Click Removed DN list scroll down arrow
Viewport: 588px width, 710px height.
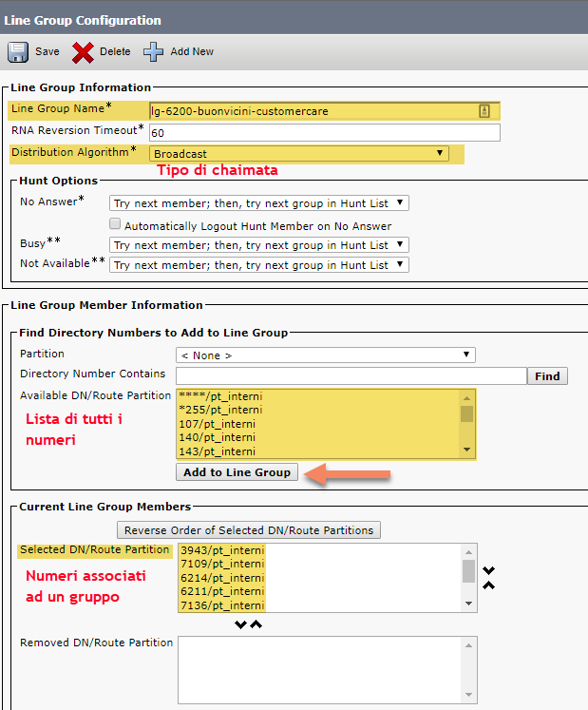tap(468, 695)
